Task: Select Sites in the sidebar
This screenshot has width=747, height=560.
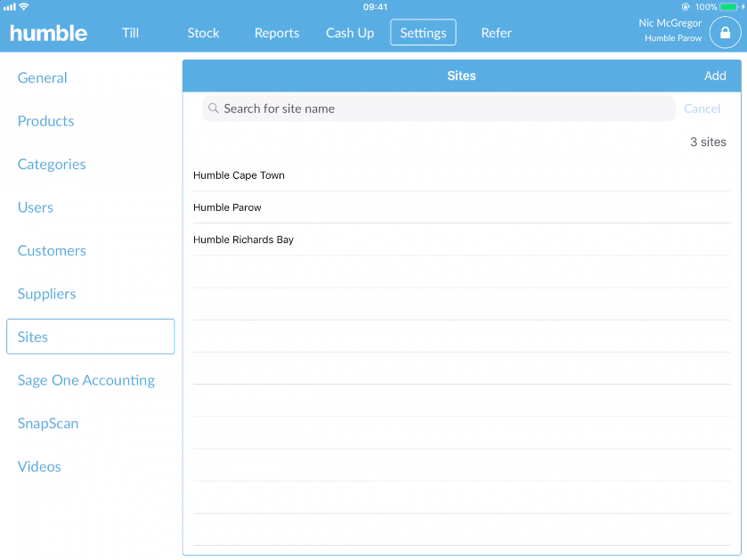Action: (91, 337)
